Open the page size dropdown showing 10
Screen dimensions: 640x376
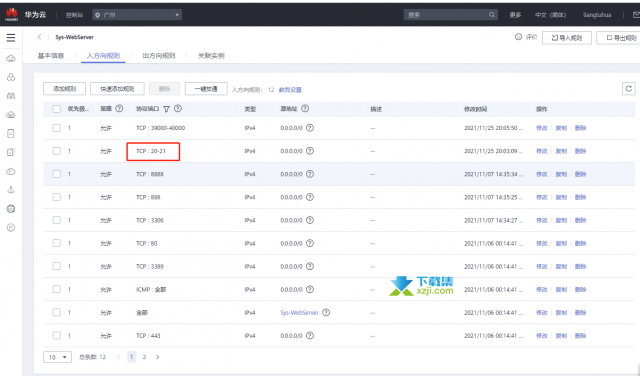click(57, 357)
